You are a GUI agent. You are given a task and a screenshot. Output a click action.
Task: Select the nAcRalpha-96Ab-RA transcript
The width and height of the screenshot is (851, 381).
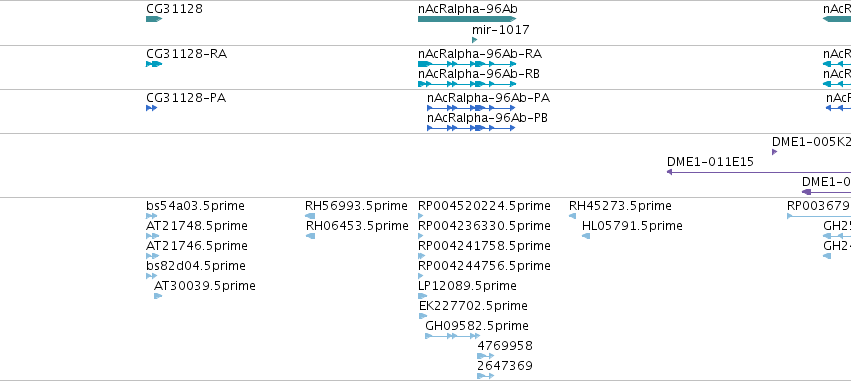pyautogui.click(x=467, y=64)
